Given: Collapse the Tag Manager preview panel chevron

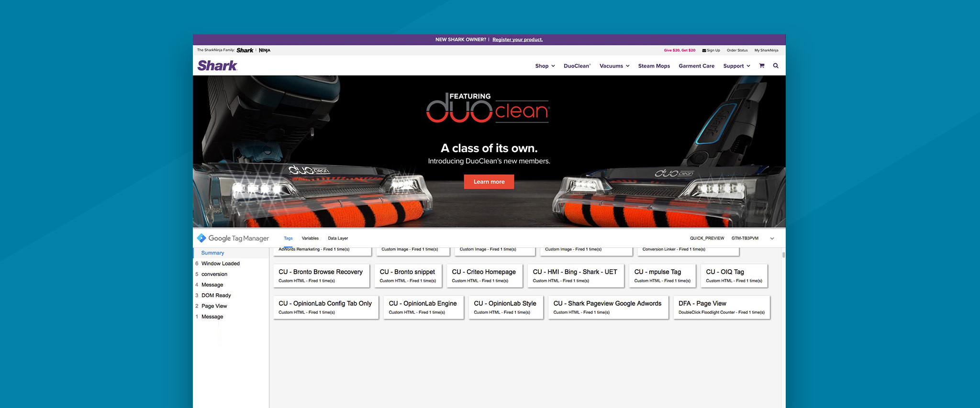Looking at the screenshot, I should (772, 238).
